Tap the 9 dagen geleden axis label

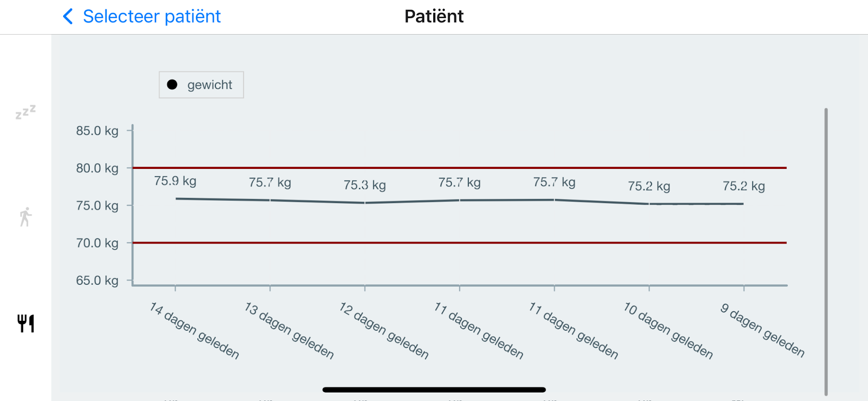coord(762,330)
